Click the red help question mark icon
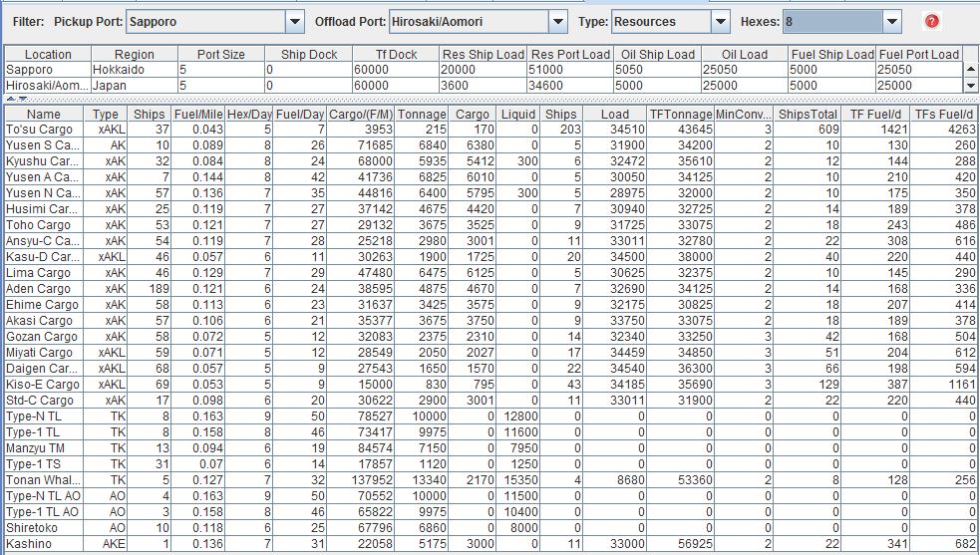980x555 pixels. click(x=931, y=21)
